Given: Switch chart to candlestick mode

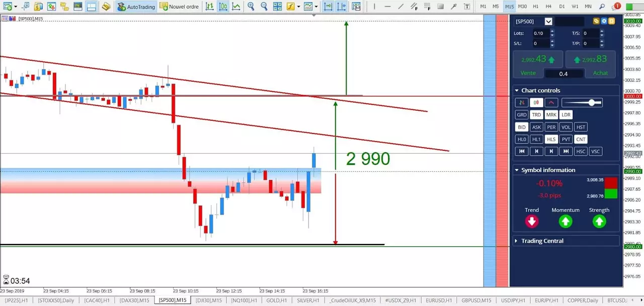Looking at the screenshot, I should (x=223, y=7).
